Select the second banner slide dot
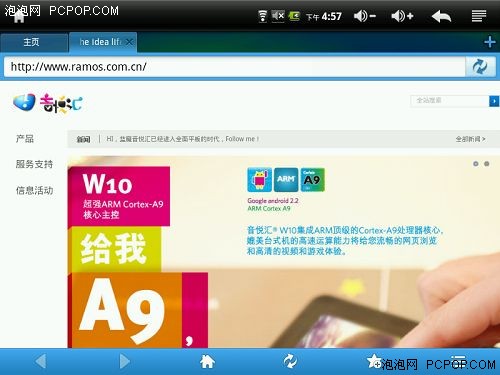Screen dimensions: 500x375 pyautogui.click(x=487, y=164)
